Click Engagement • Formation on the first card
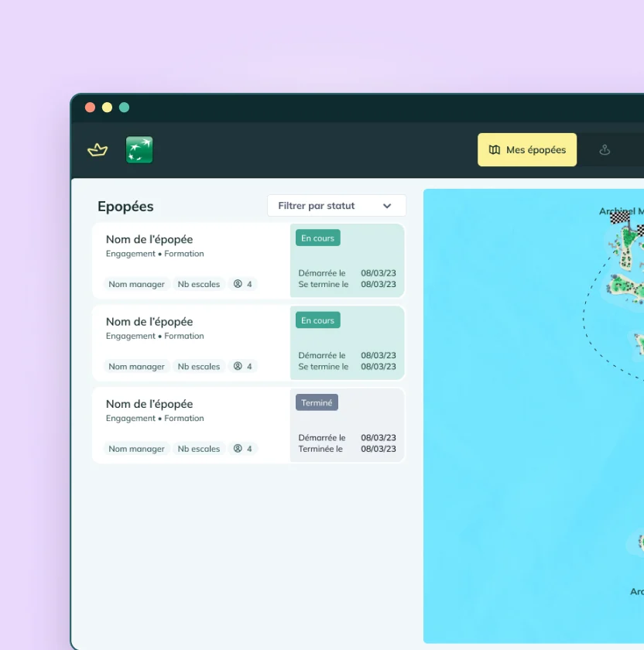Screen dimensions: 644x650 pyautogui.click(x=155, y=254)
